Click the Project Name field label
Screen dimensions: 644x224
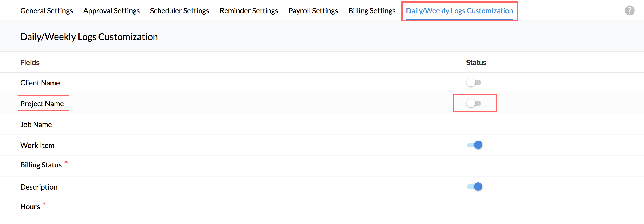pyautogui.click(x=42, y=104)
